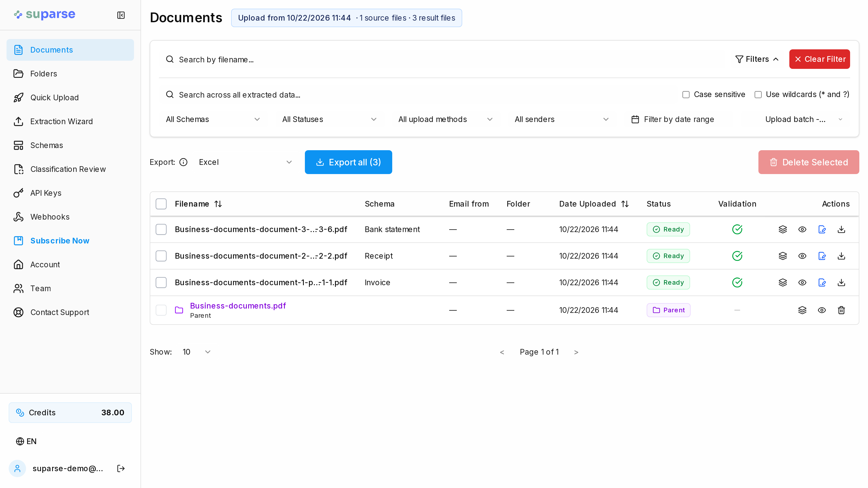The height and width of the screenshot is (488, 868).
Task: Go to previous page arrow
Action: pos(502,352)
